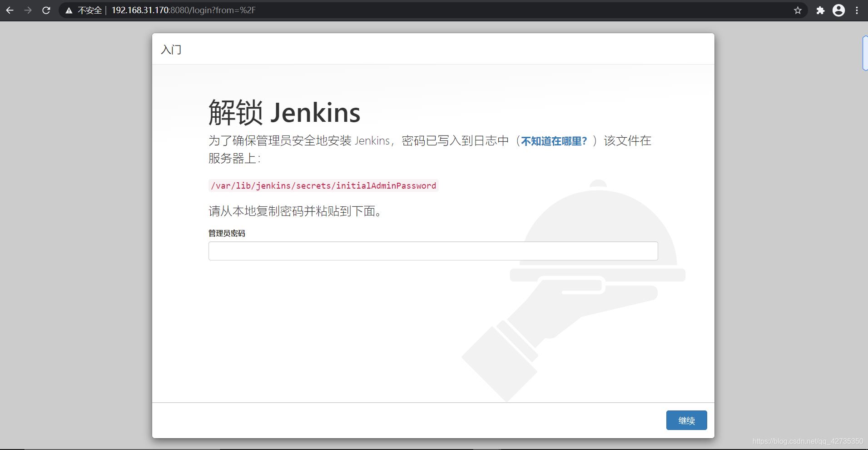Click the 不安全 security label
Viewport: 868px width, 450px height.
pos(89,10)
